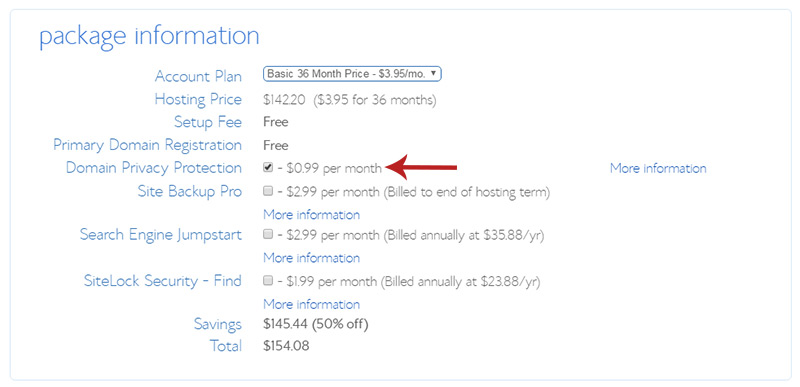The width and height of the screenshot is (800, 387).
Task: Click the Account Plan label
Action: point(198,76)
